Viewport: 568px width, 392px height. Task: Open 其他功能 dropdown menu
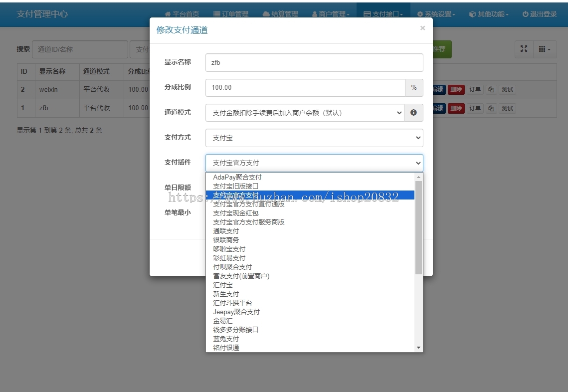(x=489, y=14)
